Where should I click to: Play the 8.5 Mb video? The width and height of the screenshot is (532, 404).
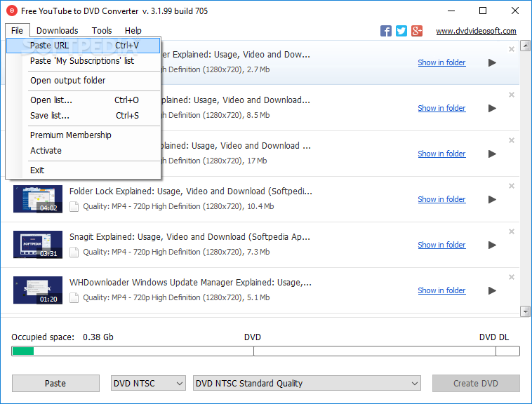point(492,109)
